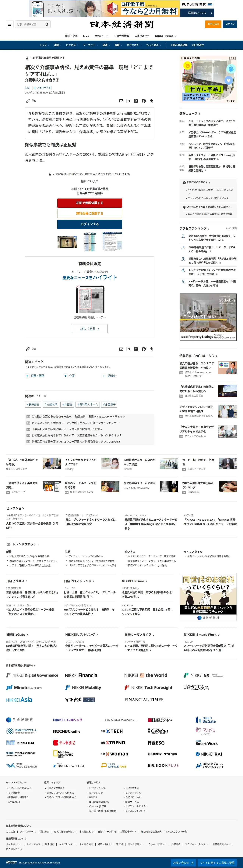Open the 日経電子版 2カ月無料 top banner ad
243x868 pixels.
[121, 9]
